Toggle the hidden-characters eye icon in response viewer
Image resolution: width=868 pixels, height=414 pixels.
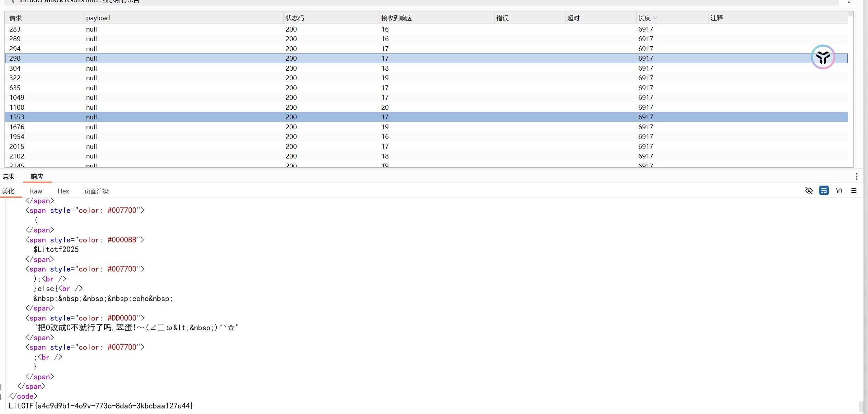tap(809, 190)
